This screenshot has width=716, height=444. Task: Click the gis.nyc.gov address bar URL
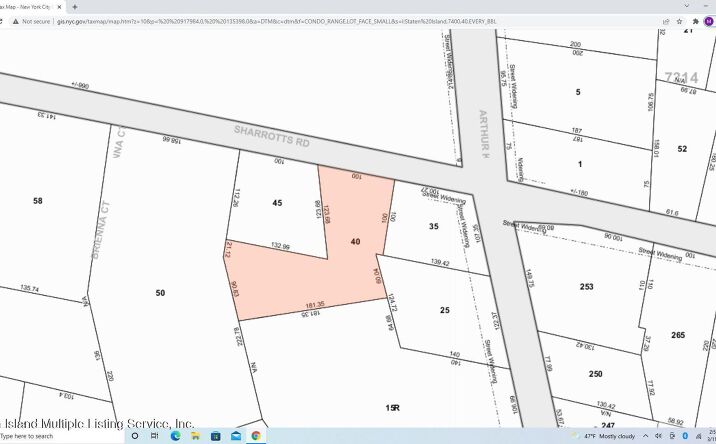coord(276,21)
